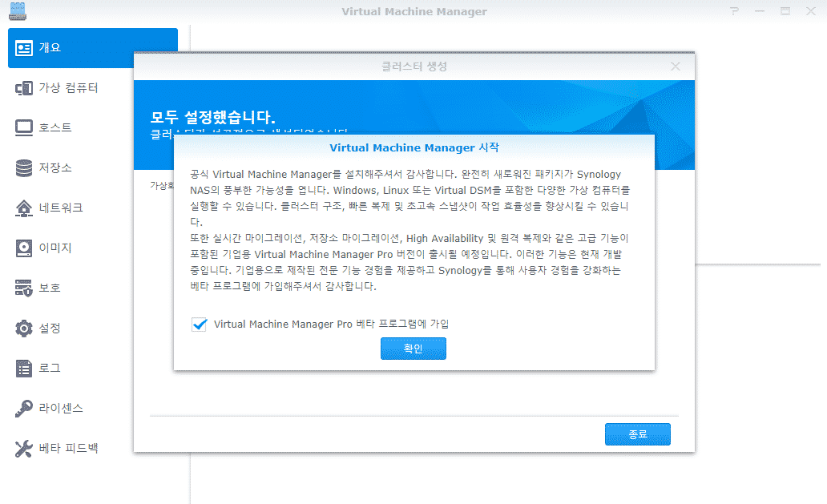827x504 pixels.
Task: Click the 개요 overview icon in sidebar
Action: 24,48
